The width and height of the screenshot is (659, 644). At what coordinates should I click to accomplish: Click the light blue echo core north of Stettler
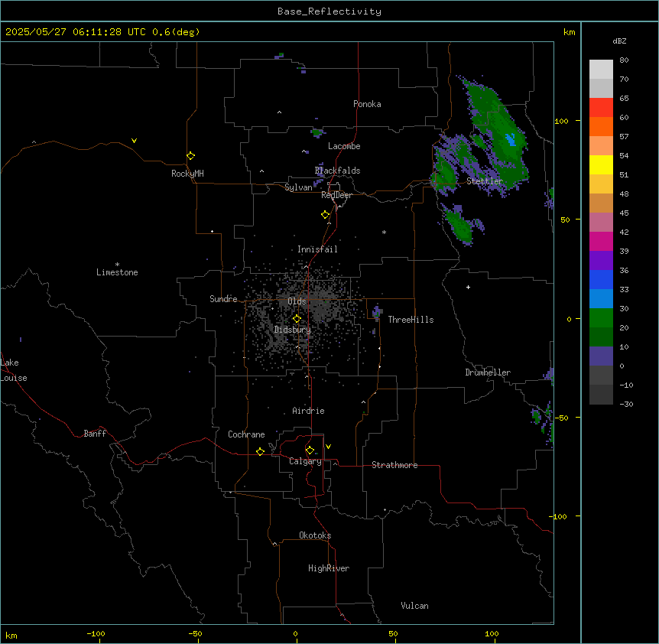[x=511, y=139]
